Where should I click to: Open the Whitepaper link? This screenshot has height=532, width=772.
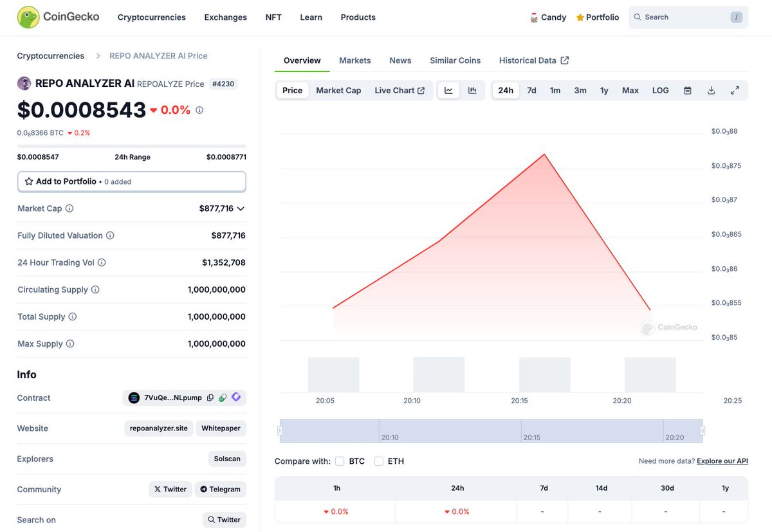(x=221, y=428)
